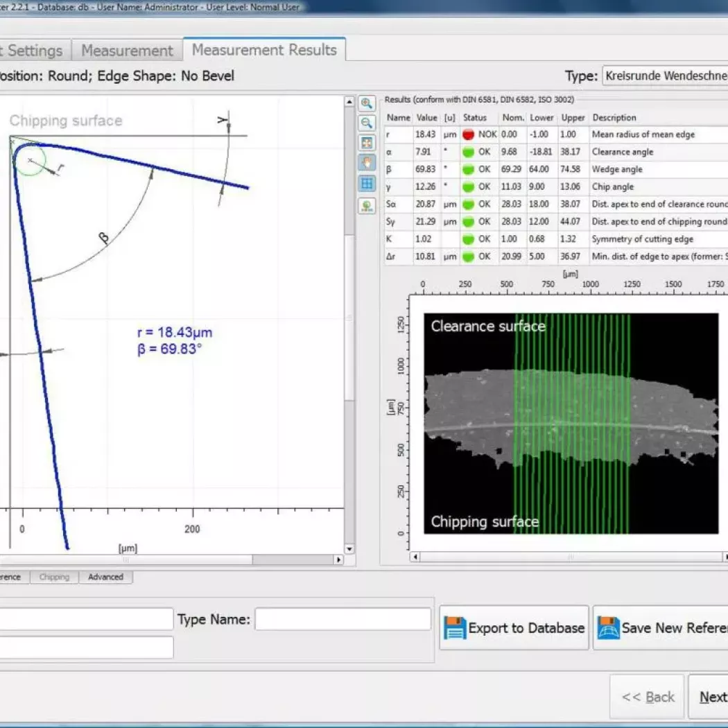Image resolution: width=728 pixels, height=728 pixels.
Task: Click into the Type Name input field
Action: (x=343, y=619)
